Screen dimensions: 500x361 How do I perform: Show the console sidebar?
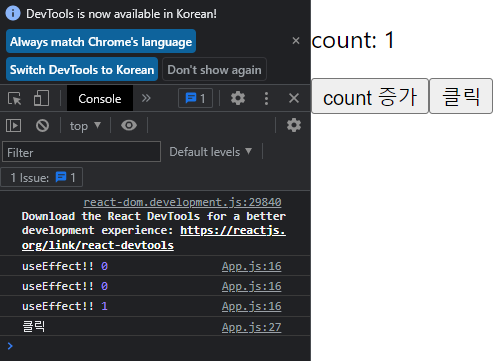coord(14,126)
